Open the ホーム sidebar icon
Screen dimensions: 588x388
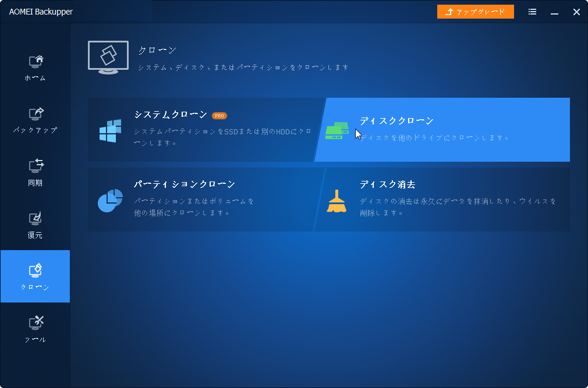click(x=36, y=62)
